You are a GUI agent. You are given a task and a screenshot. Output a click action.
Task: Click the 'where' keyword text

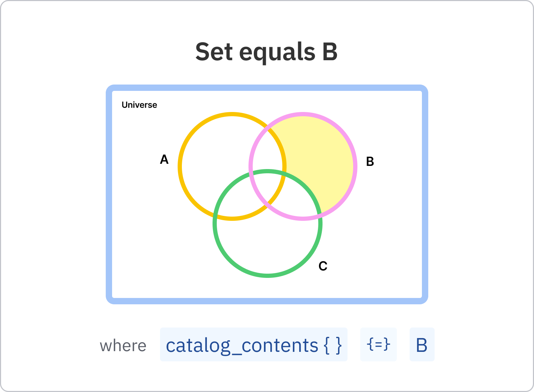[123, 346]
